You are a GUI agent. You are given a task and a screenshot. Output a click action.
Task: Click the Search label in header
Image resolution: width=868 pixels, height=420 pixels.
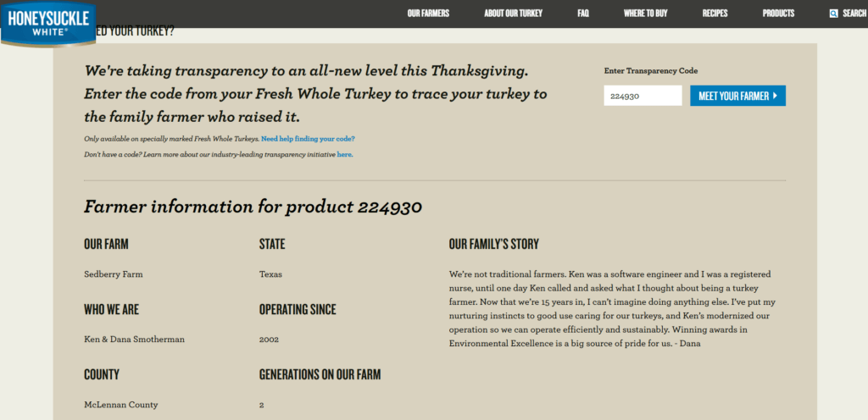[x=854, y=14]
